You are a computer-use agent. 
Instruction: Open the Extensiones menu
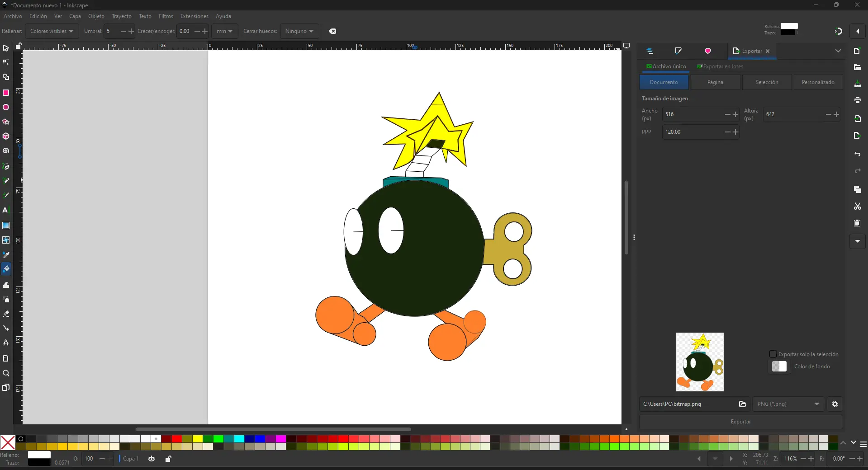(x=194, y=16)
